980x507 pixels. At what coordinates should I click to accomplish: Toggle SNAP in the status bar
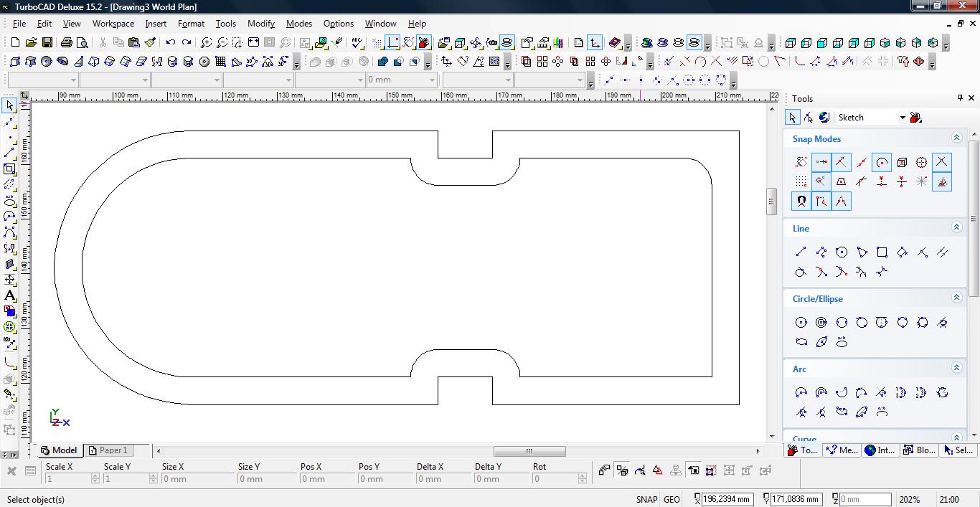[646, 499]
